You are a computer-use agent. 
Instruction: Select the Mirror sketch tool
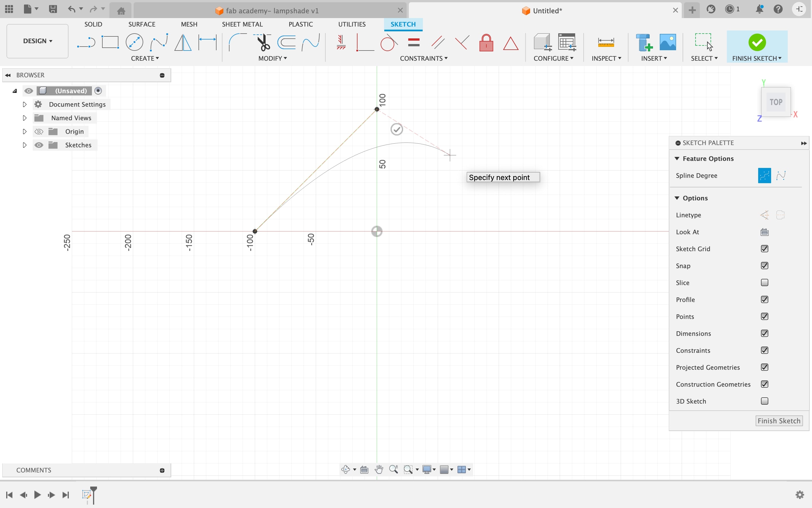(183, 42)
